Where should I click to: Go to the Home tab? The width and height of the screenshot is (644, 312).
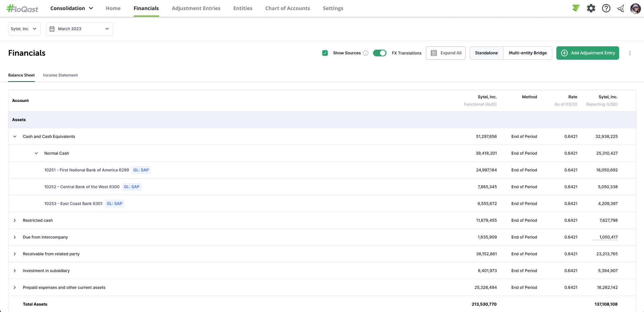click(113, 8)
